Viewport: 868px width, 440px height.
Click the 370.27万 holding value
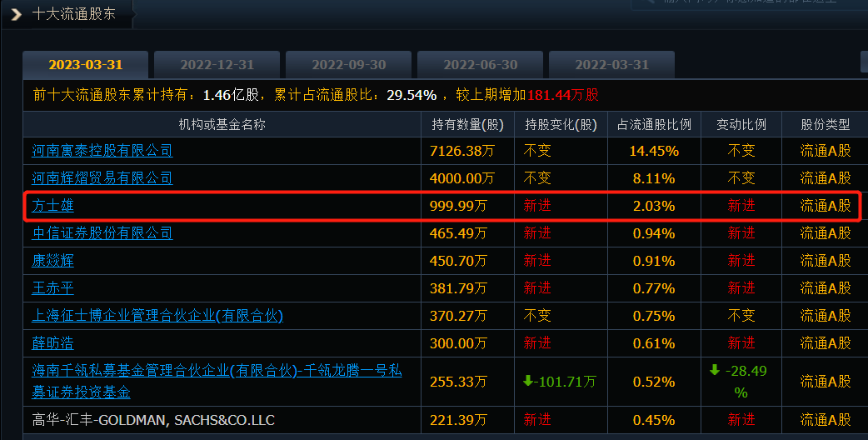458,316
